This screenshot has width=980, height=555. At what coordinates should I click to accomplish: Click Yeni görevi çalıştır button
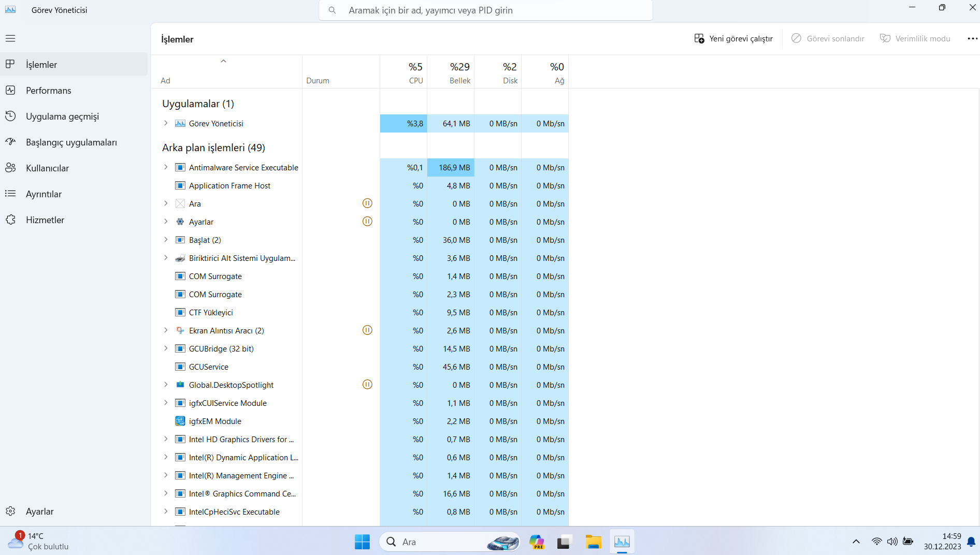[x=733, y=38]
